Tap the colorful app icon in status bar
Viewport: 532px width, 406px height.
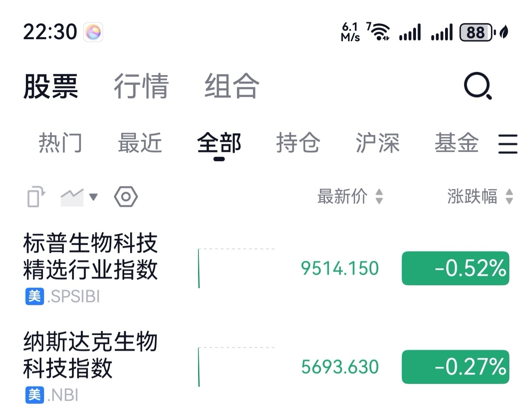(x=93, y=32)
